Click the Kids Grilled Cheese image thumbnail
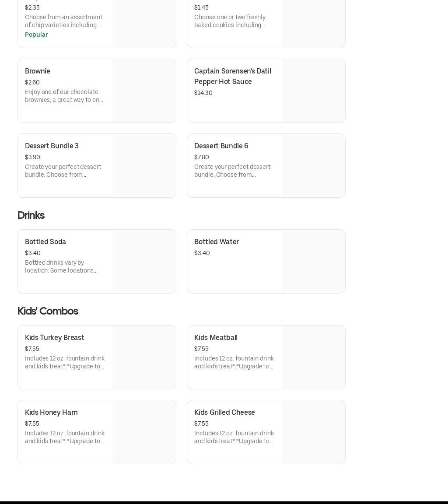 pos(313,432)
